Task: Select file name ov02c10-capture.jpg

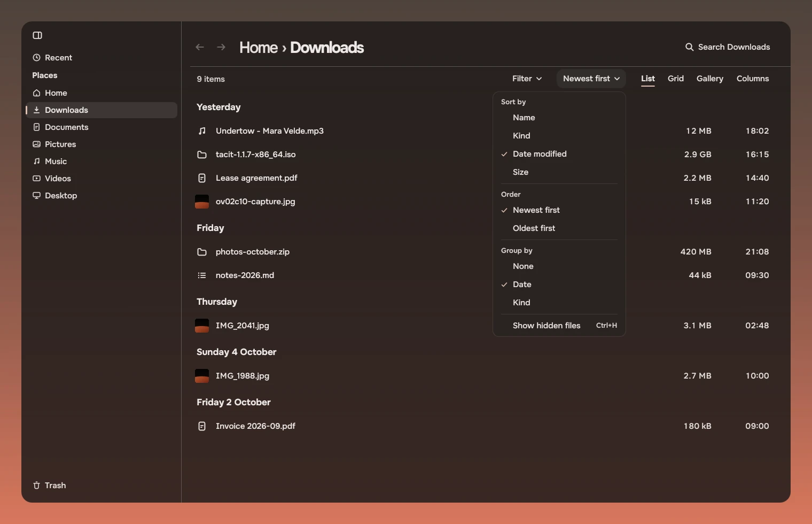Action: click(255, 202)
